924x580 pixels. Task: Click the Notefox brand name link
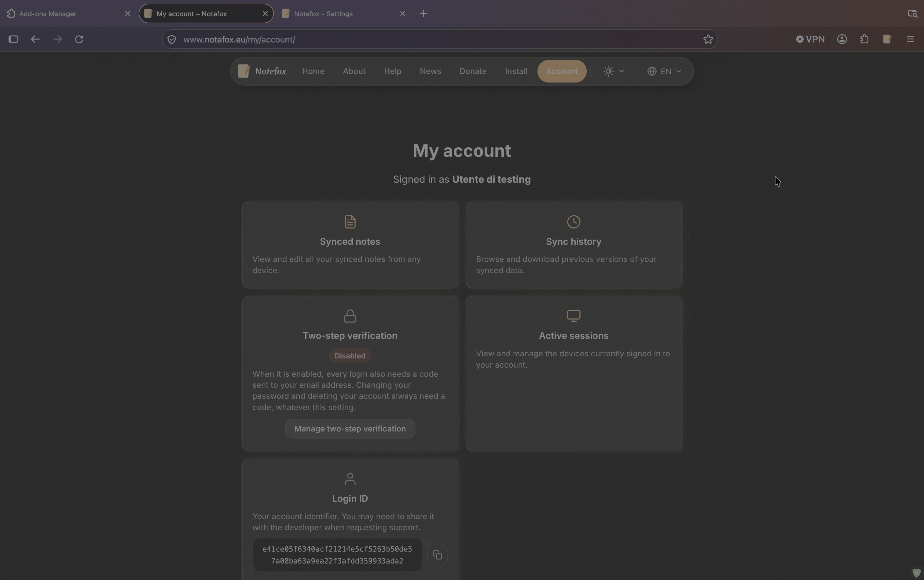[x=270, y=71]
